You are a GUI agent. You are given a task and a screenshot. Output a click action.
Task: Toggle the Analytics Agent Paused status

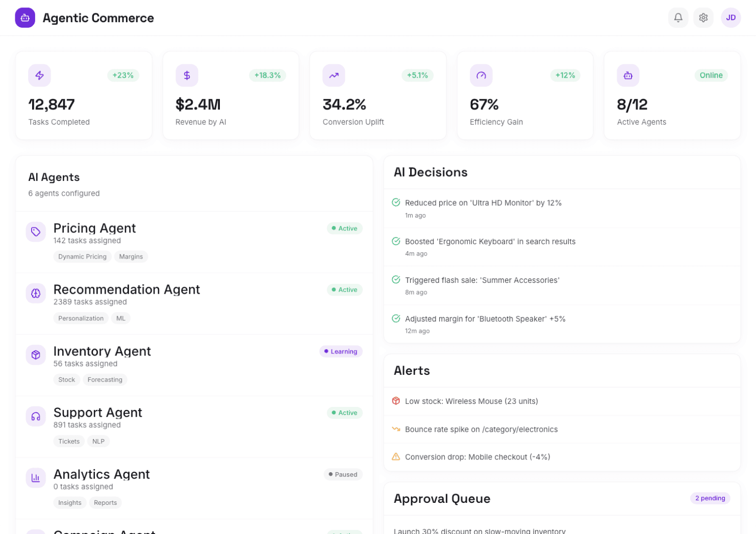[x=343, y=474]
